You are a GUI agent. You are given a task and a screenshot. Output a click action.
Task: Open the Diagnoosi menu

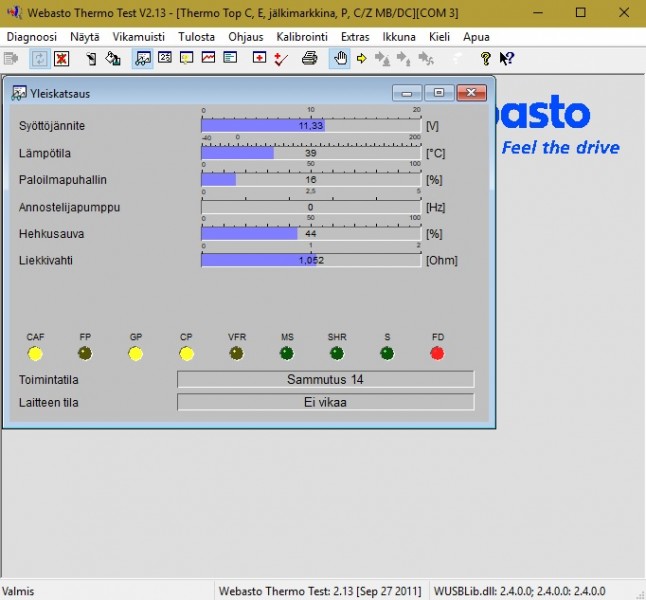tap(32, 36)
